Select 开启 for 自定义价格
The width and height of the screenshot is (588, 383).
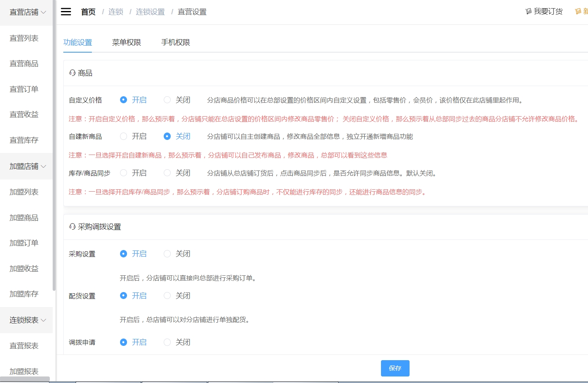coord(134,100)
